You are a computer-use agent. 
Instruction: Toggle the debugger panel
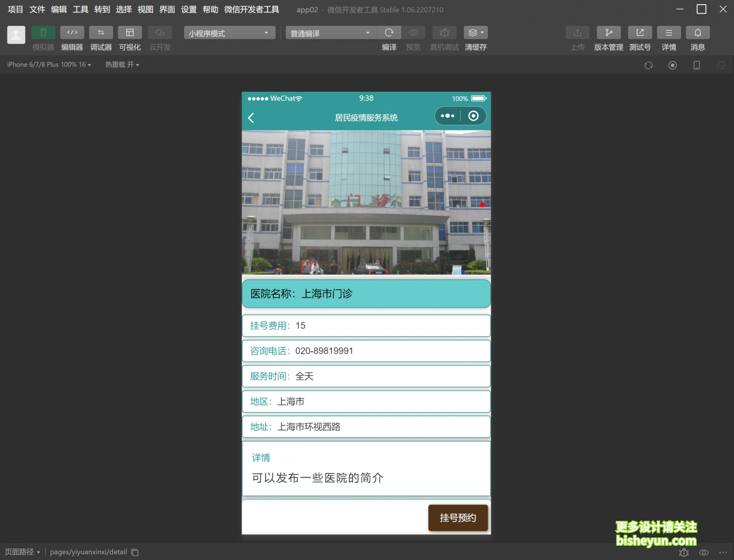click(101, 33)
